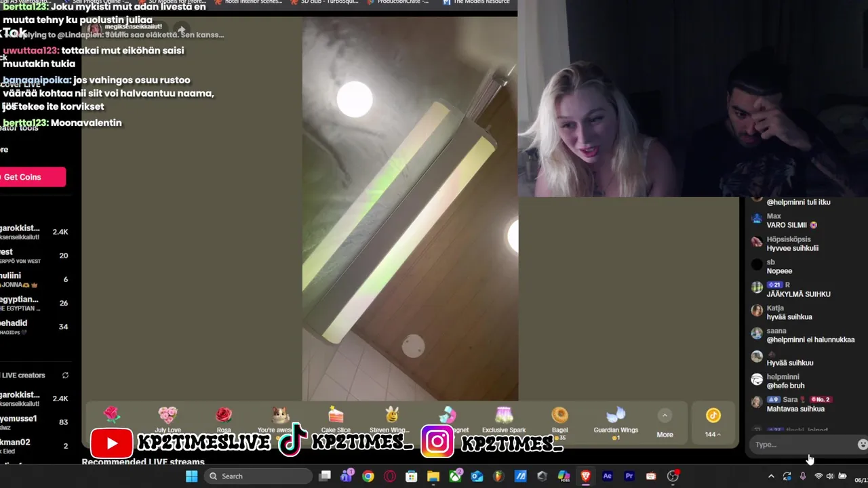Click the chat Type... input field
Image resolution: width=868 pixels, height=488 pixels.
coord(802,445)
